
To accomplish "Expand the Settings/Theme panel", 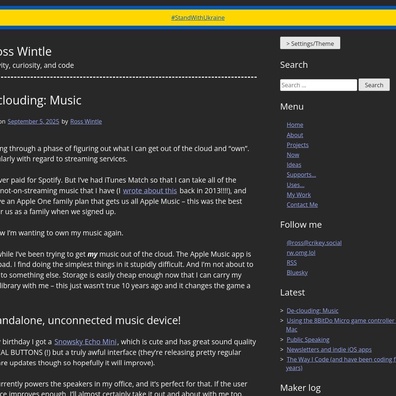I will pos(310,43).
